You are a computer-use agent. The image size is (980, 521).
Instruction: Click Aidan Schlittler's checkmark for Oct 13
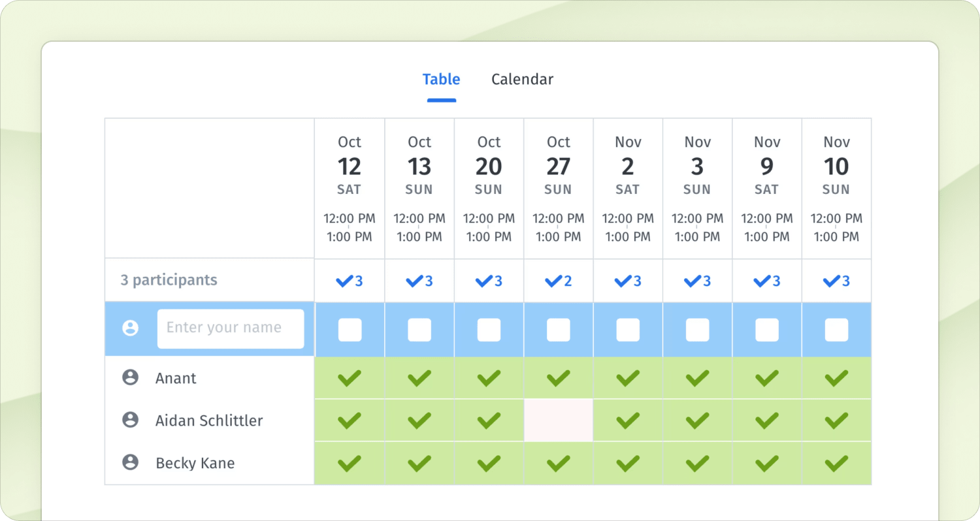[x=419, y=420]
